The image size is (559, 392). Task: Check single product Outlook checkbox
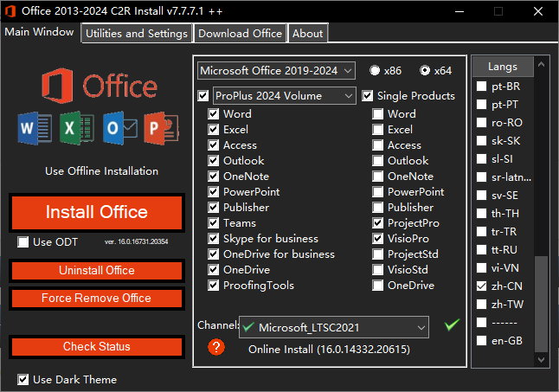tap(378, 161)
